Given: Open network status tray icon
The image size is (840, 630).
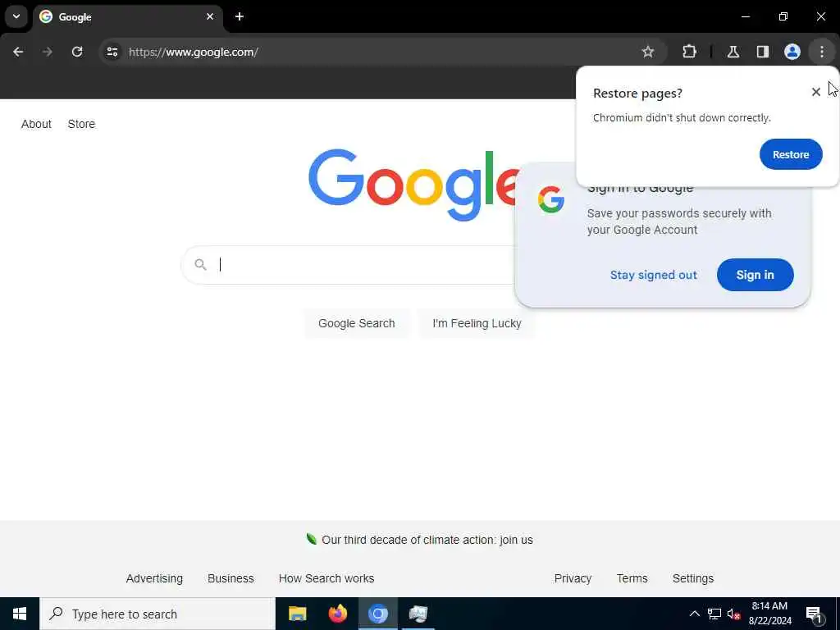Looking at the screenshot, I should pyautogui.click(x=714, y=614).
